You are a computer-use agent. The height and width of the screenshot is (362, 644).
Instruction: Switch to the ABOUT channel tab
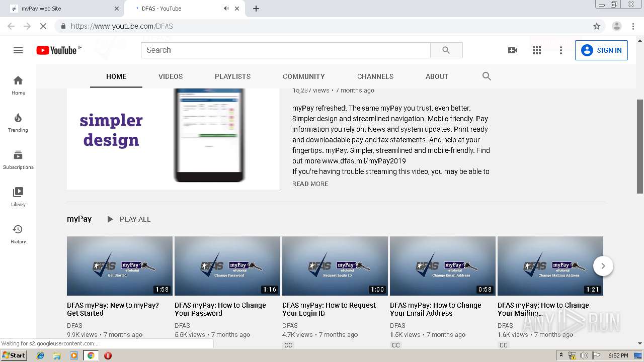[437, 76]
